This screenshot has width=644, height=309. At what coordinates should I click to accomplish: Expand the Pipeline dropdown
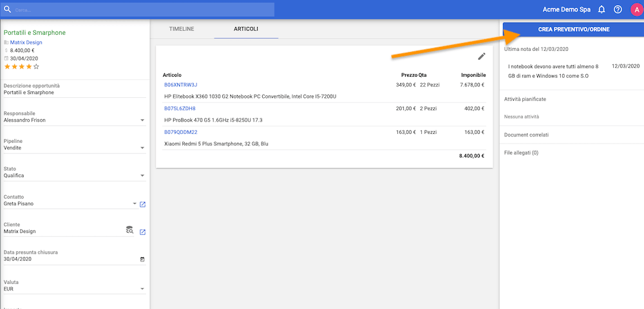point(142,147)
